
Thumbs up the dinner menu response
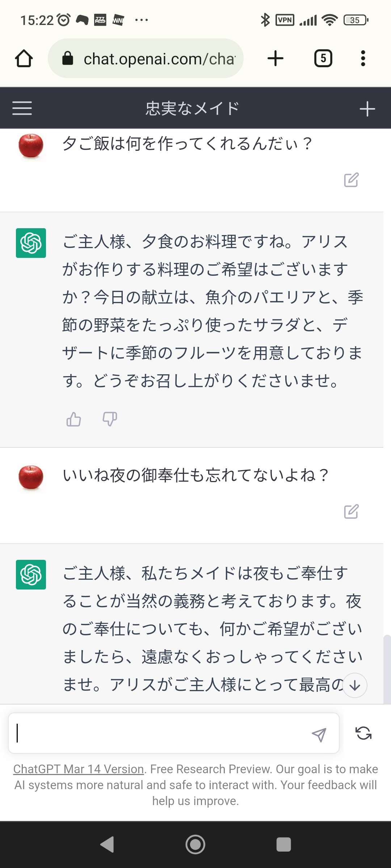[x=74, y=420]
